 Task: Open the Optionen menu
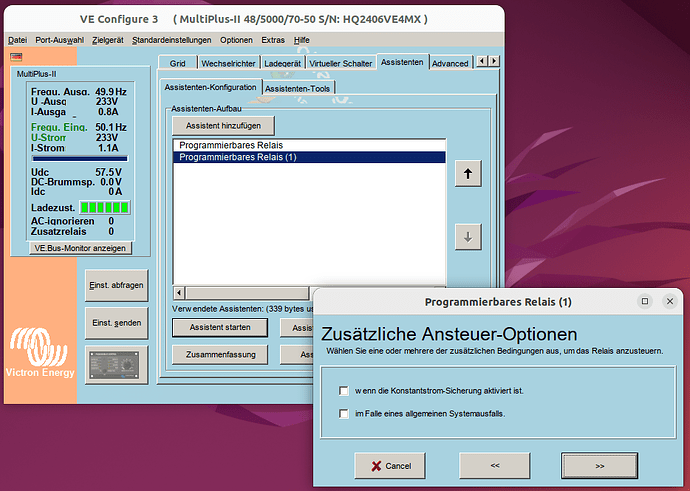tap(236, 40)
